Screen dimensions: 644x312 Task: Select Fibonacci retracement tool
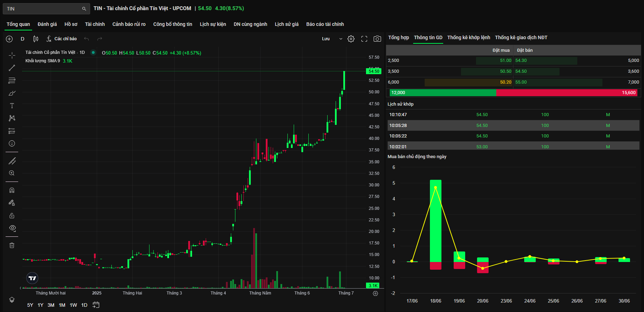tap(12, 80)
